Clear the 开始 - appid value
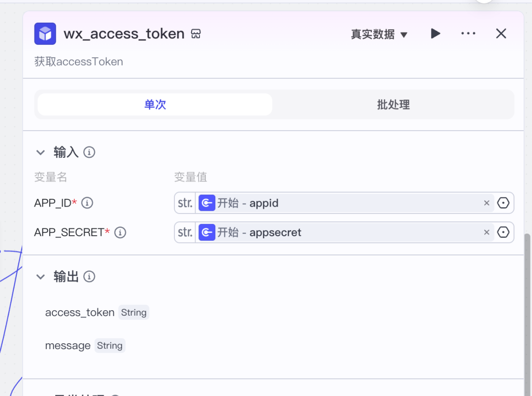Image resolution: width=532 pixels, height=396 pixels. tap(487, 203)
